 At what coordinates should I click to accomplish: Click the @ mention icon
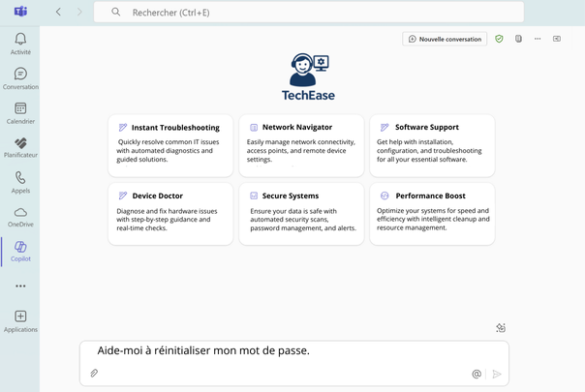(x=477, y=374)
